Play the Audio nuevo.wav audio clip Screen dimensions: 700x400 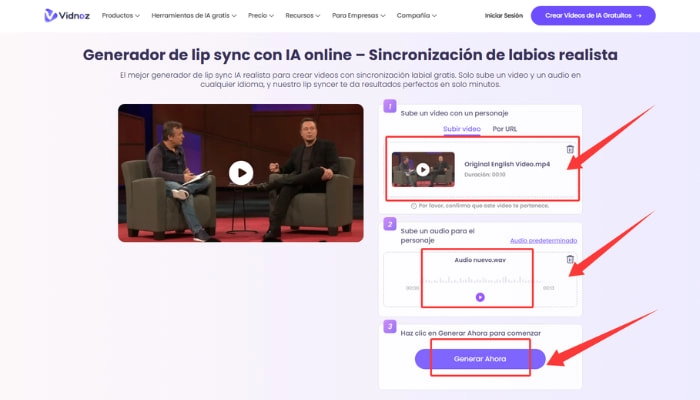pyautogui.click(x=480, y=297)
